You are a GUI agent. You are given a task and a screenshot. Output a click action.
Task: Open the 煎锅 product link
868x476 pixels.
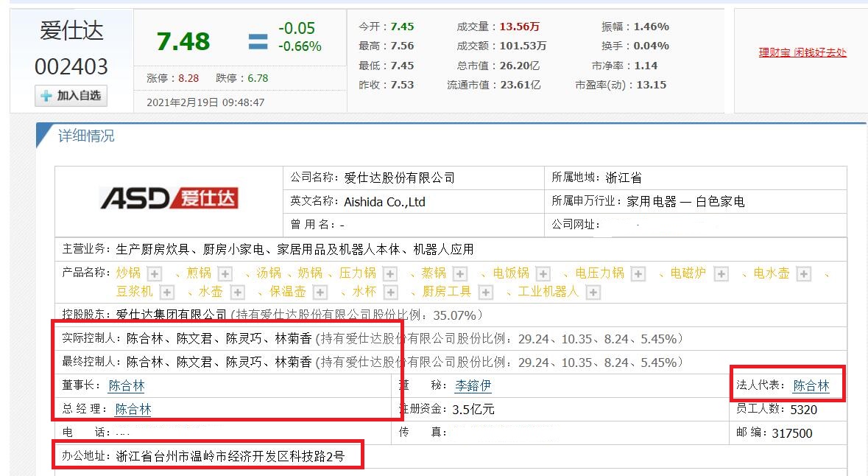click(x=199, y=273)
